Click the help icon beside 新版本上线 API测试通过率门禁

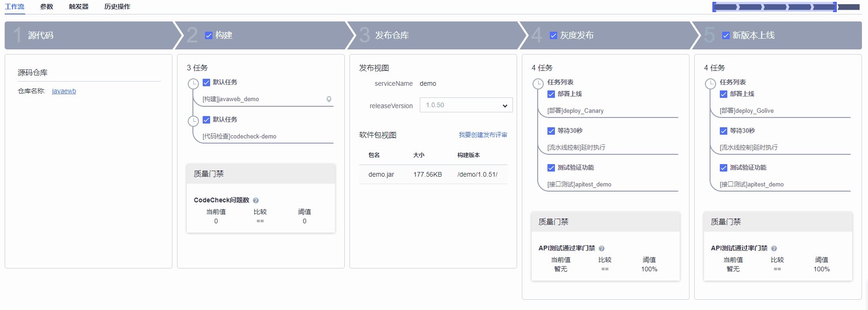pyautogui.click(x=774, y=248)
